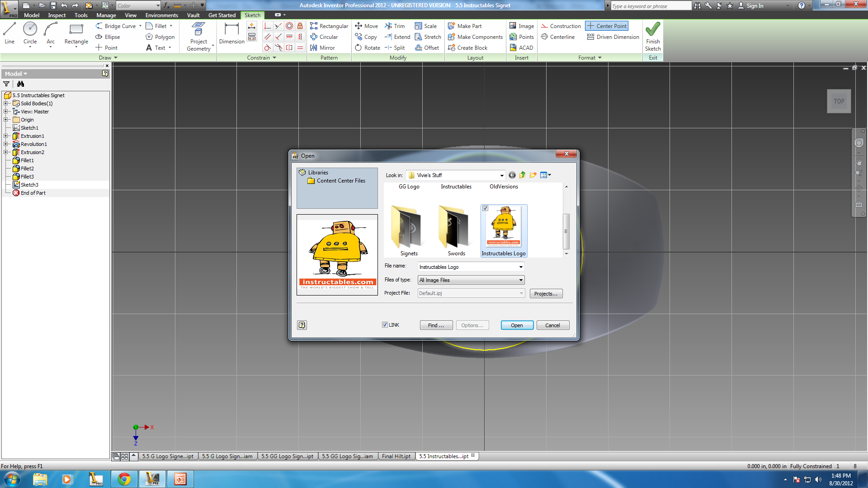Viewport: 868px width, 488px height.
Task: Select the Arc sketch tool
Action: pos(51,34)
